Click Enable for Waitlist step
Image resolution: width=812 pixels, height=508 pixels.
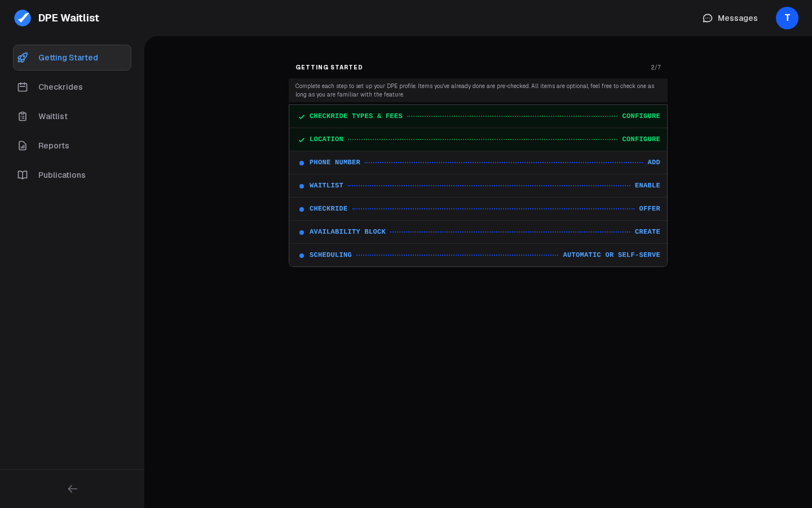[x=647, y=186]
